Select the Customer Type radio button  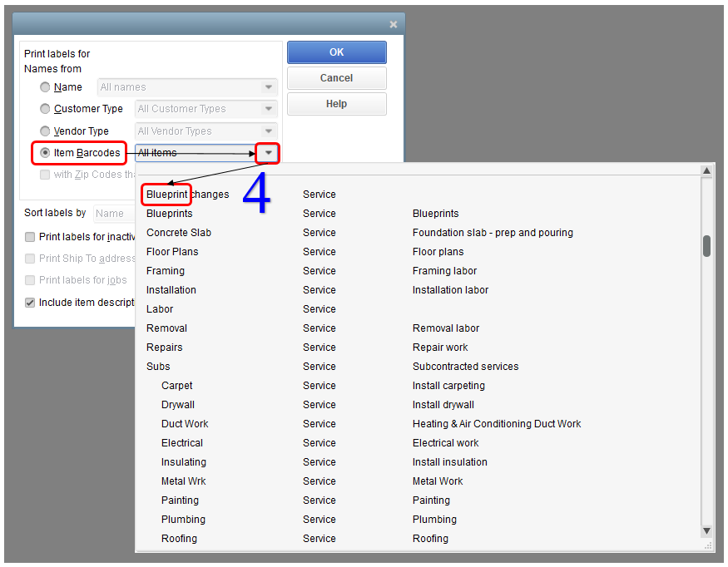[x=45, y=108]
